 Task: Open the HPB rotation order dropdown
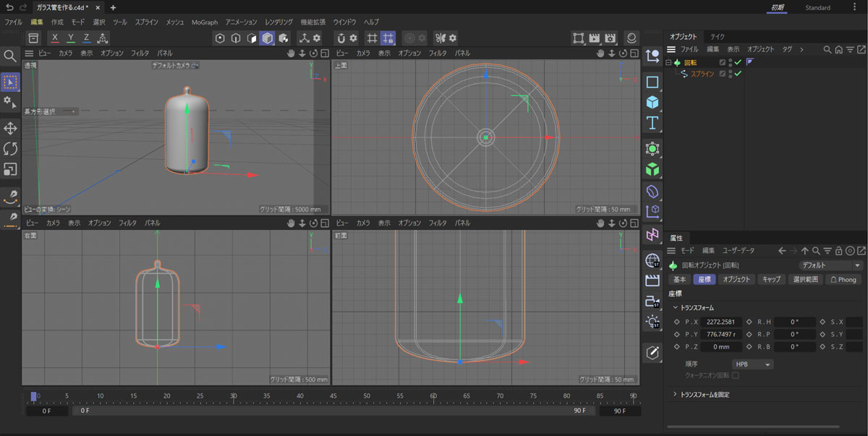(752, 364)
